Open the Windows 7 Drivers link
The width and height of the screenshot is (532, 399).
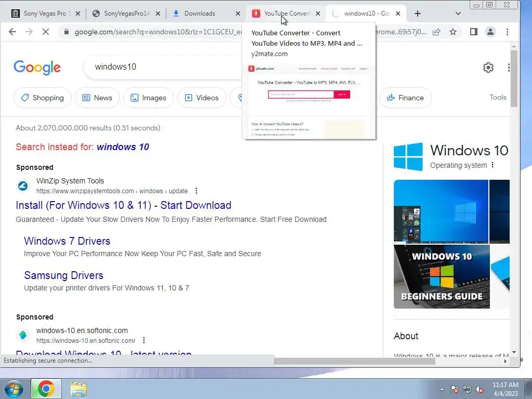pyautogui.click(x=67, y=241)
